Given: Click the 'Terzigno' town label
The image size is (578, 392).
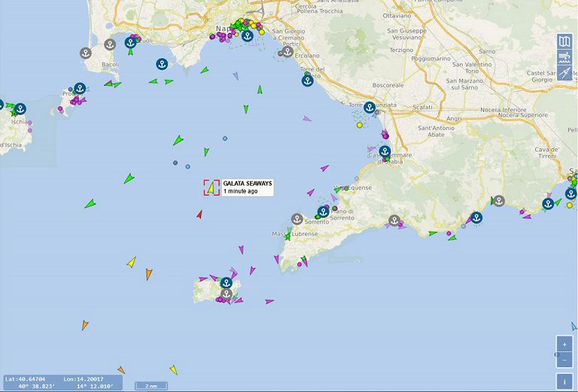Looking at the screenshot, I should pos(401,50).
